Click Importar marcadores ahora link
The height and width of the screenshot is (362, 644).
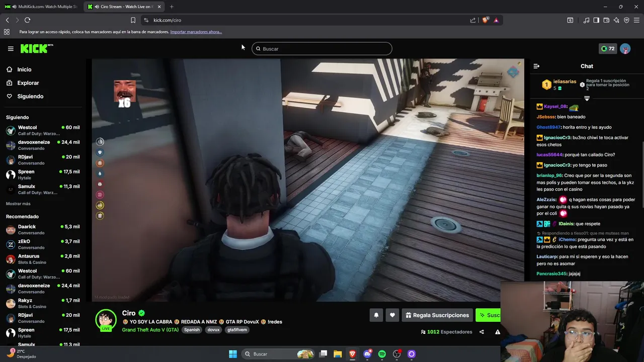click(196, 32)
